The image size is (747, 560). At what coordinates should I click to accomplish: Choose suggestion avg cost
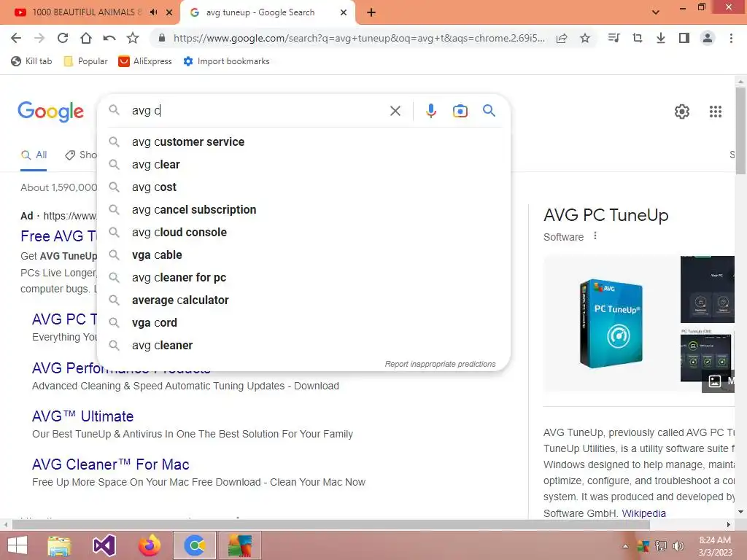point(303,187)
